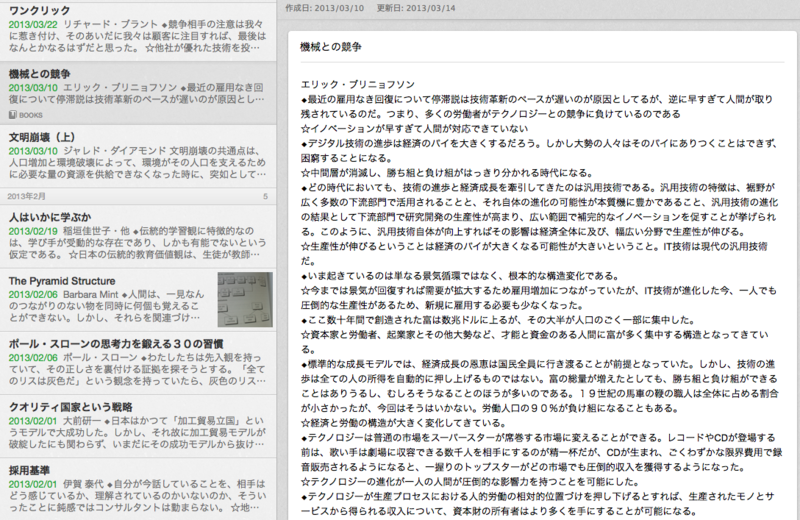Screen dimensions: 800x520
Task: Click the line ☆経済と労働の構造が大きく変化してきている
Action: pos(403,423)
